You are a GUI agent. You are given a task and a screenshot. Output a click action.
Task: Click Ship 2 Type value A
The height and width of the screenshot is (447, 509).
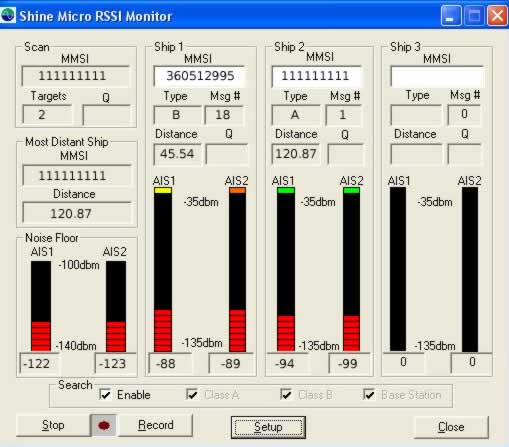click(x=296, y=115)
